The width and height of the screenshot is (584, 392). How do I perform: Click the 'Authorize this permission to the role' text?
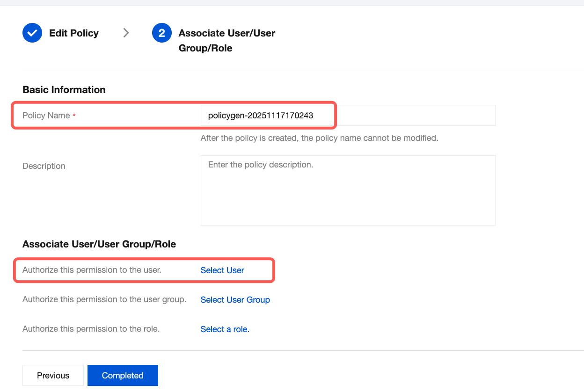91,329
